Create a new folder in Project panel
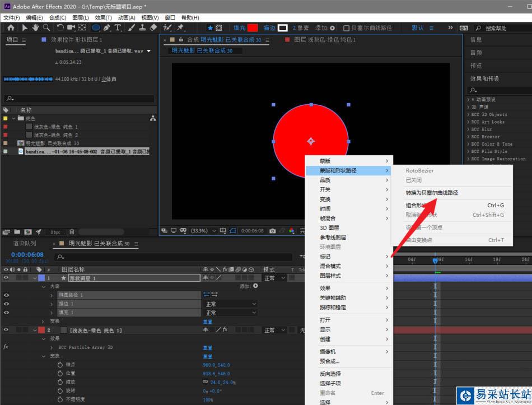The image size is (532, 405). [x=17, y=232]
